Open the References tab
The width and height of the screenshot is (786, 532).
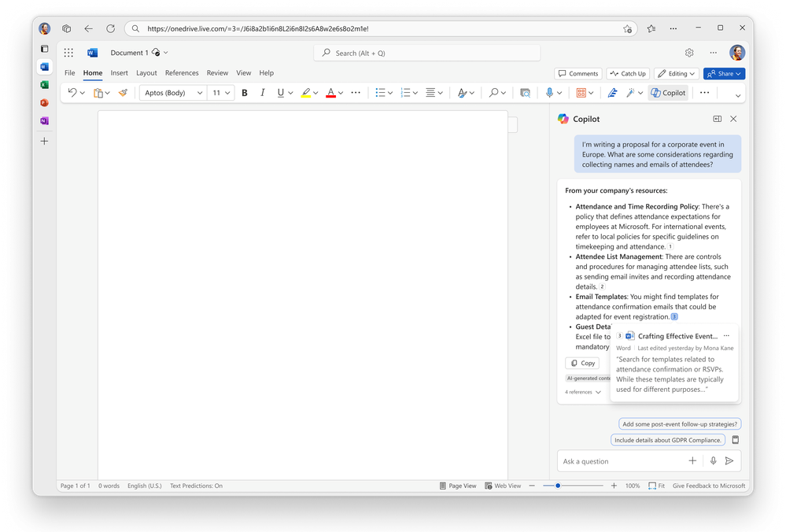tap(182, 72)
